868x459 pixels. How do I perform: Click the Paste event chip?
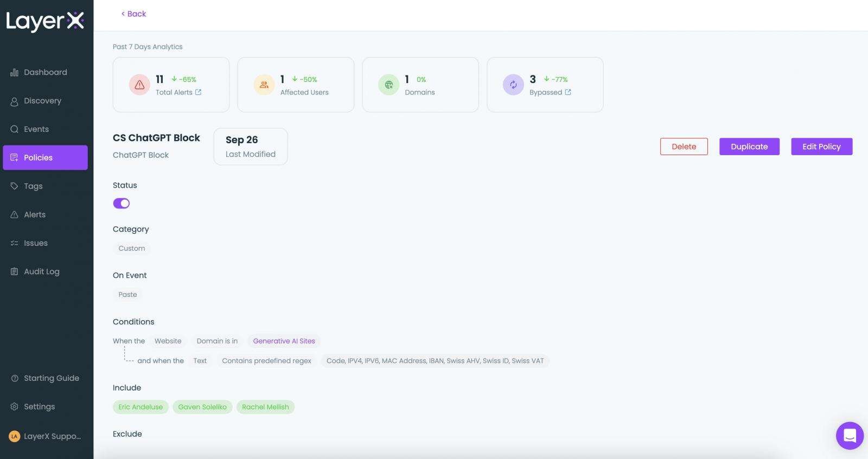point(127,295)
